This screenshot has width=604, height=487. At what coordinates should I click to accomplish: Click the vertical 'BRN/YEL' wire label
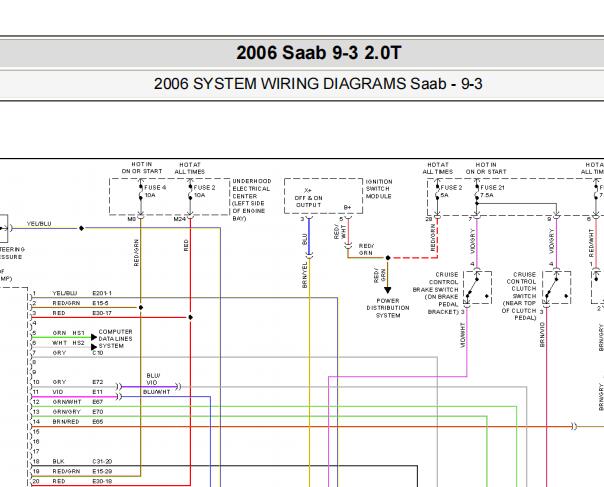coord(305,275)
